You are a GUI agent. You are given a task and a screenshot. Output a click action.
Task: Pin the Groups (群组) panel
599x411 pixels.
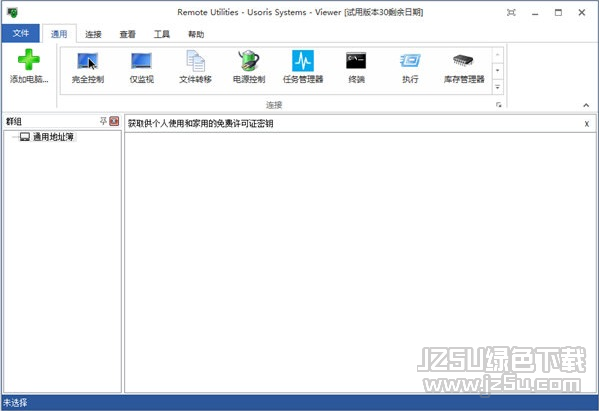103,121
